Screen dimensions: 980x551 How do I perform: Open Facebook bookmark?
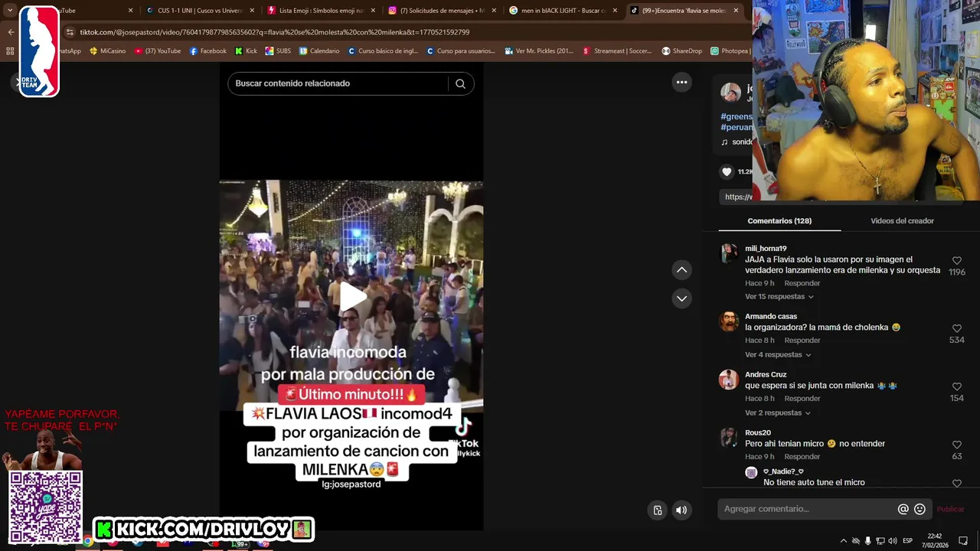[x=207, y=51]
